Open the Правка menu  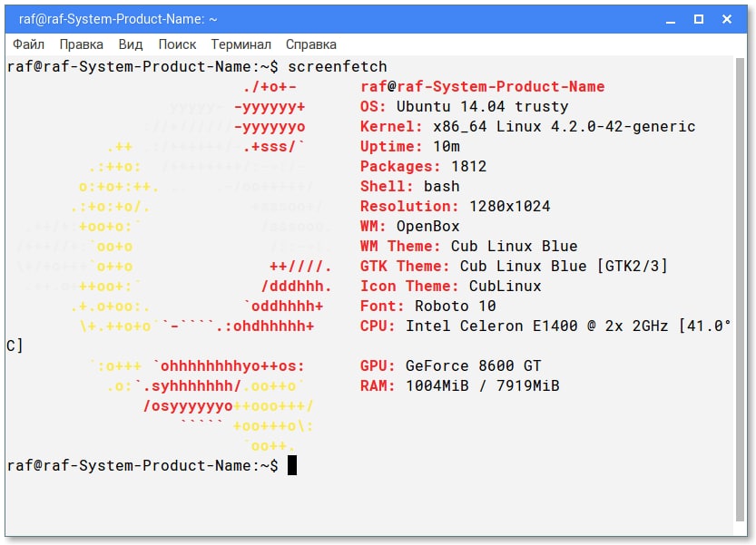(81, 44)
